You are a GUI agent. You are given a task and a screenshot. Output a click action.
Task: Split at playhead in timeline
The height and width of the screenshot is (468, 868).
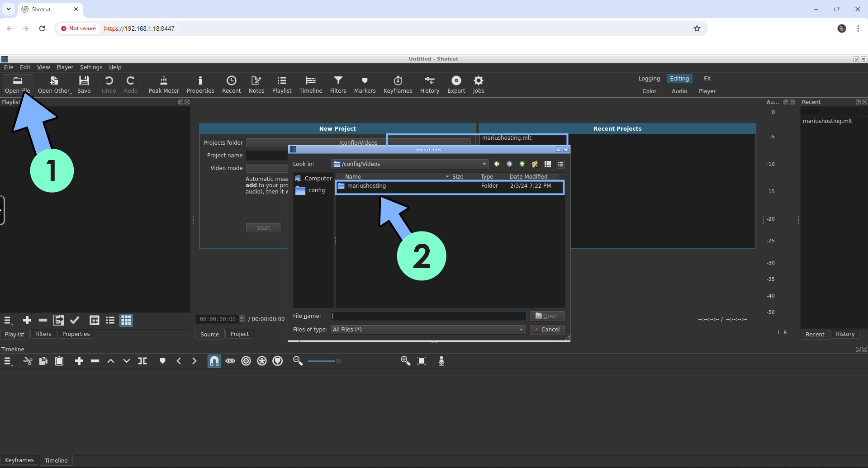(142, 361)
